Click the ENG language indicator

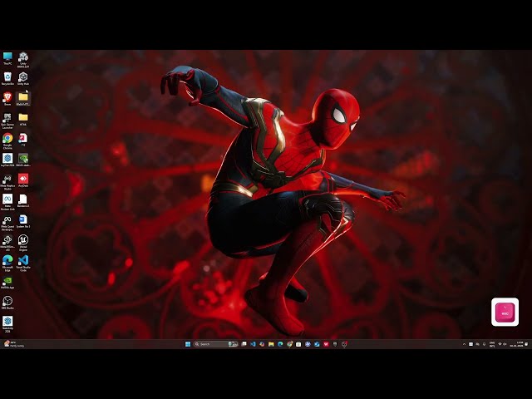click(492, 344)
